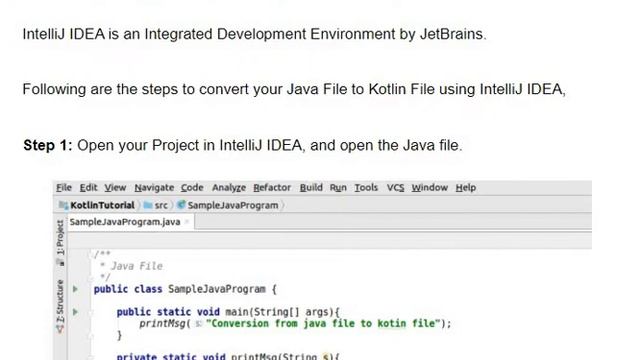The height and width of the screenshot is (360, 640).
Task: Click the printMsg call in main
Action: click(162, 324)
